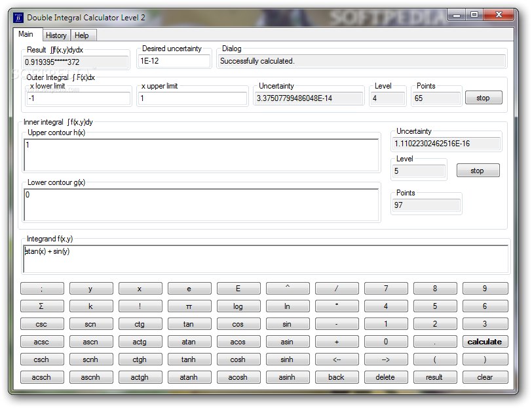Click the Result value field

click(x=75, y=62)
